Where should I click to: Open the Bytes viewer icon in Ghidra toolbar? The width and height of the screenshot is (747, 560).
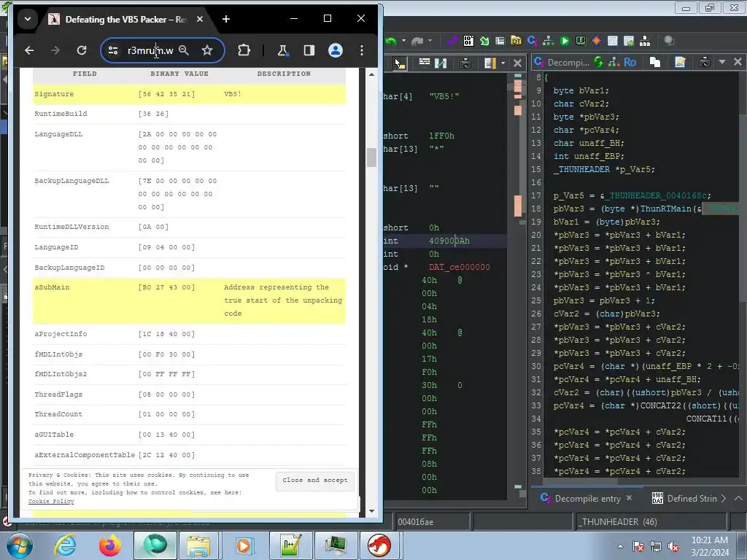coord(468,41)
